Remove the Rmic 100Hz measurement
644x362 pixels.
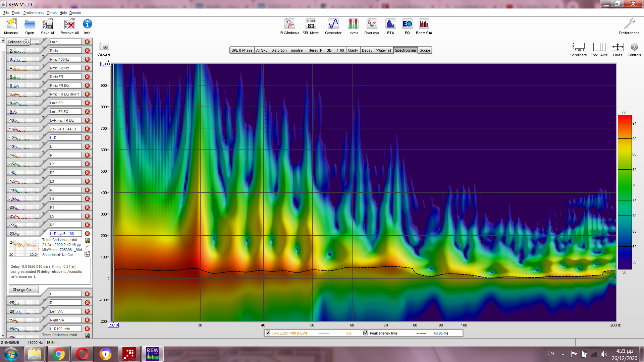(x=87, y=59)
